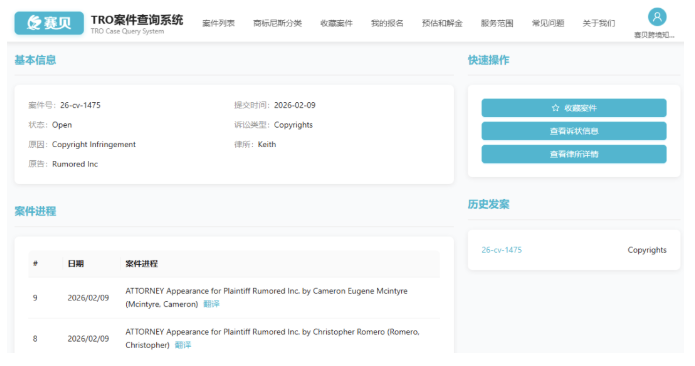Click the 历史发案 section heading
This screenshot has width=695, height=366.
point(488,204)
